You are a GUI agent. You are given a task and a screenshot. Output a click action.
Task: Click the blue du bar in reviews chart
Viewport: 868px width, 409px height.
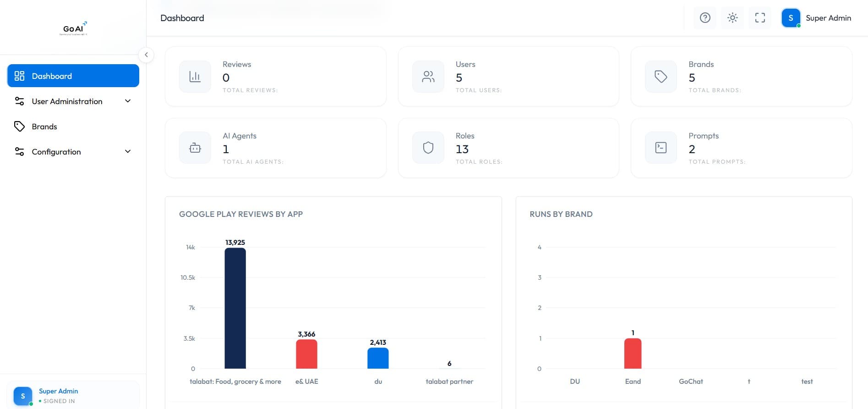point(378,358)
